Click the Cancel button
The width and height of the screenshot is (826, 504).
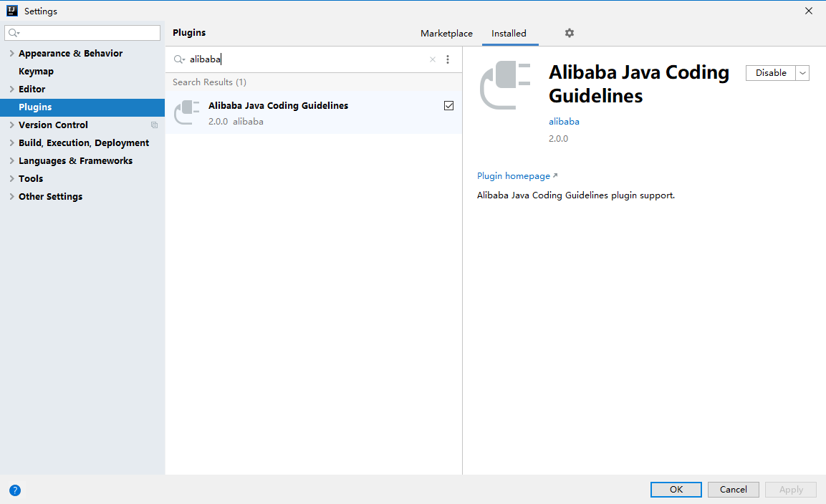click(x=734, y=489)
